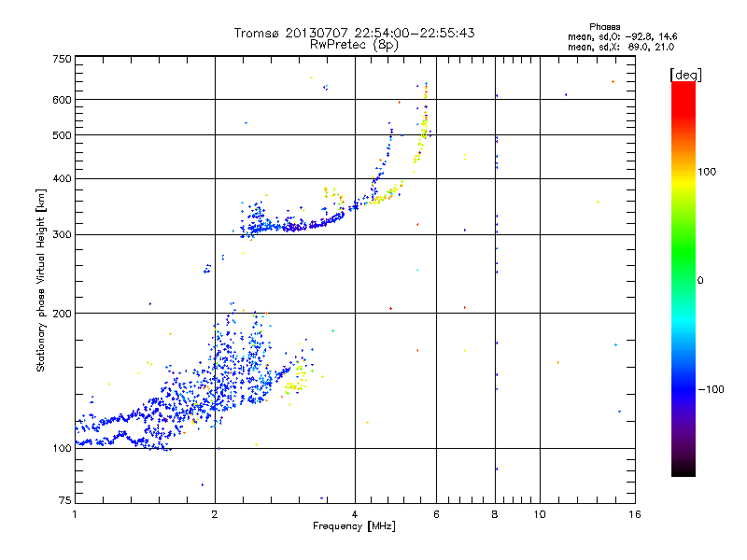Click the '500' height axis tick label
The height and width of the screenshot is (560, 747).
[x=62, y=135]
